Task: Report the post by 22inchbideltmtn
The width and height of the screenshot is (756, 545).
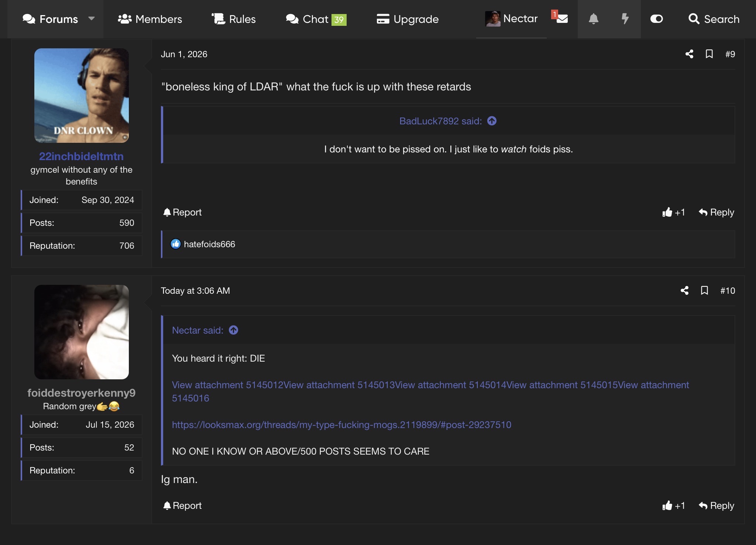Action: coord(182,213)
